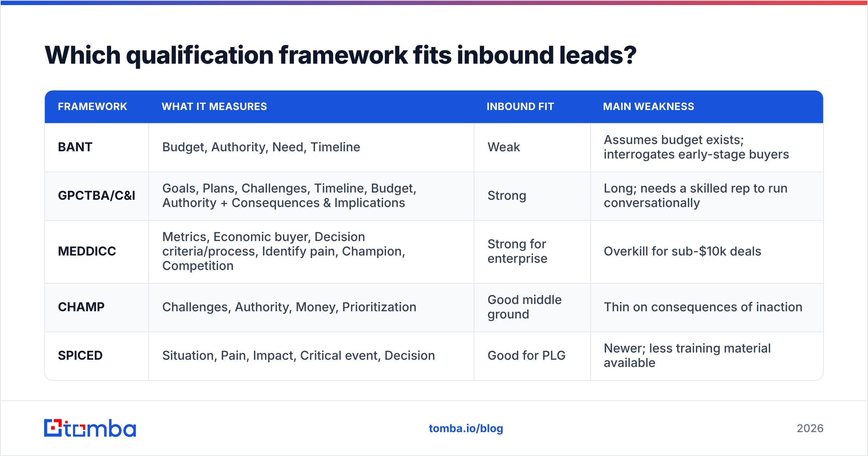Click 'Challenges, Authority, Money, Prioritization' cell
The image size is (868, 456).
(x=311, y=307)
